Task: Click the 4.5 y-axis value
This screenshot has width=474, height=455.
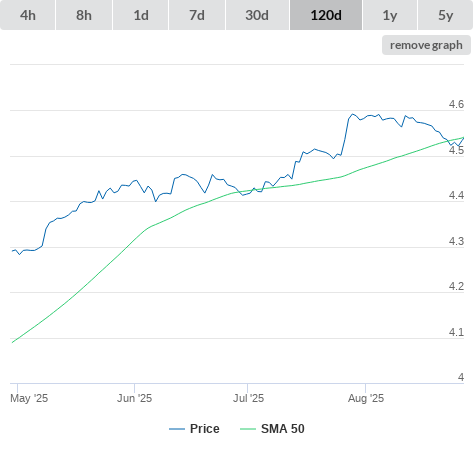Action: point(456,150)
